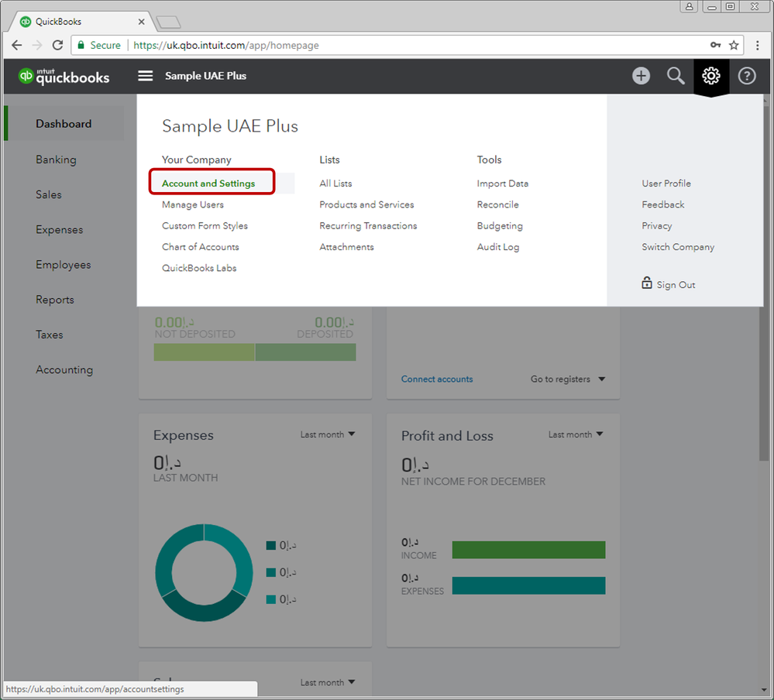Open the Go to registers dropdown
Image resolution: width=774 pixels, height=700 pixels.
[568, 379]
